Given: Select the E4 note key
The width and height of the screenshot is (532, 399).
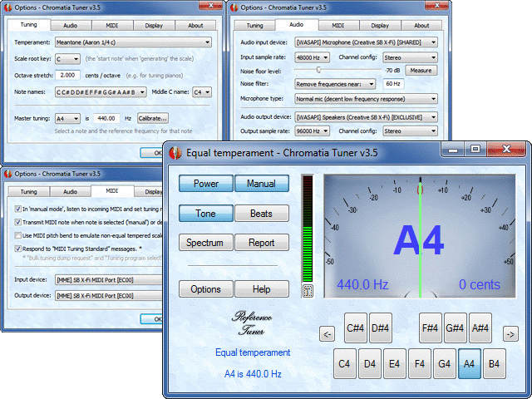Looking at the screenshot, I should pos(395,364).
